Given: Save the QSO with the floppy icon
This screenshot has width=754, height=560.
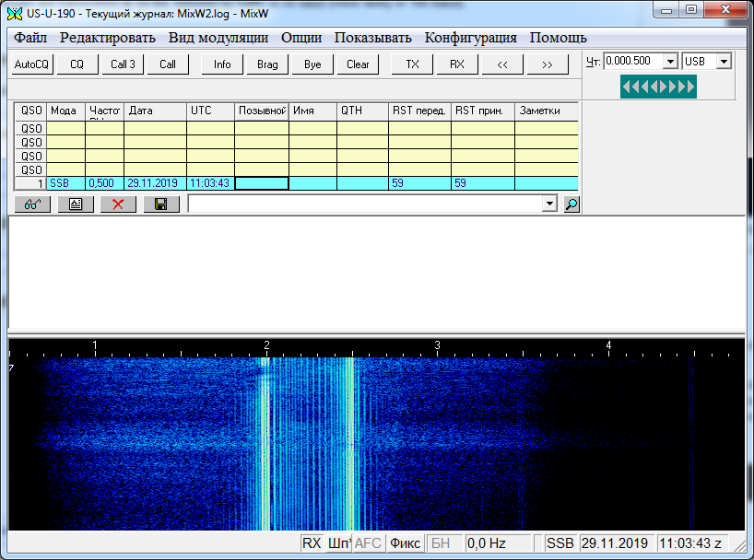Looking at the screenshot, I should tap(161, 204).
